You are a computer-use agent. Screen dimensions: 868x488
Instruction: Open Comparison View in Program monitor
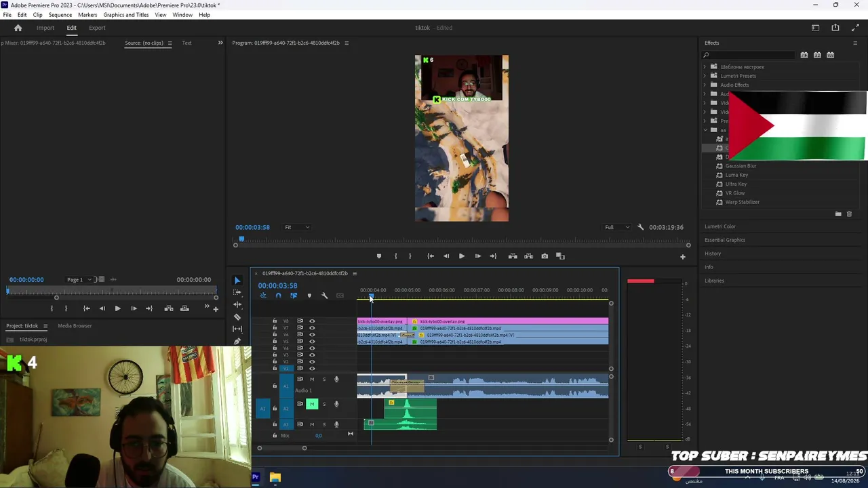click(560, 256)
